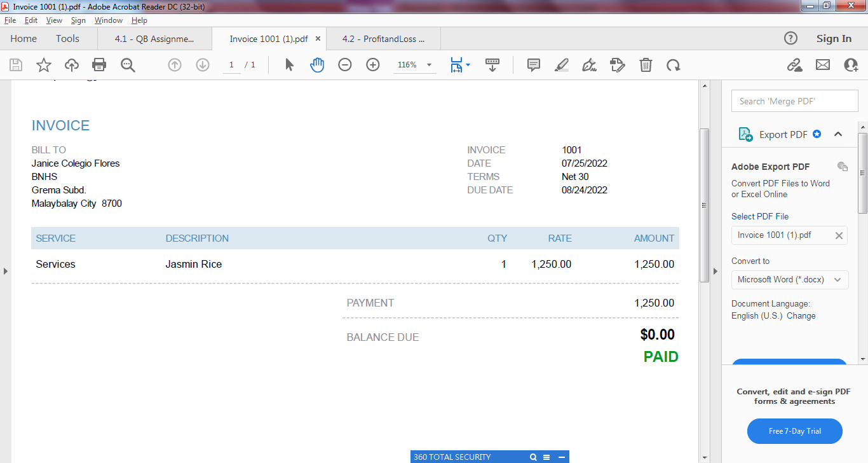Focus the Search 'Merge PDF' field
The height and width of the screenshot is (463, 868).
[x=795, y=101]
